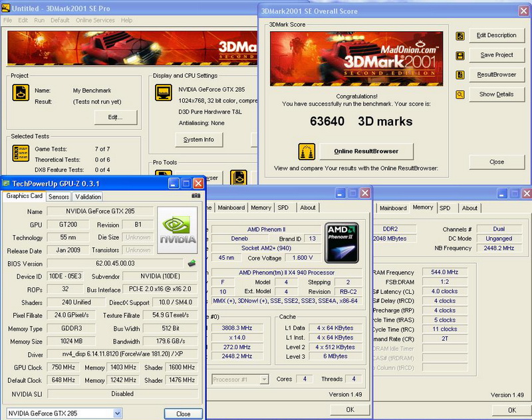The width and height of the screenshot is (532, 420).
Task: Click the GPU-Z title bar app icon
Action: (6, 183)
